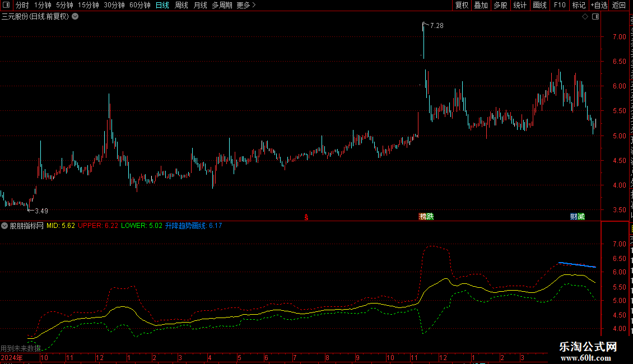Click the 财减 event marker
The height and width of the screenshot is (364, 633).
pyautogui.click(x=578, y=217)
